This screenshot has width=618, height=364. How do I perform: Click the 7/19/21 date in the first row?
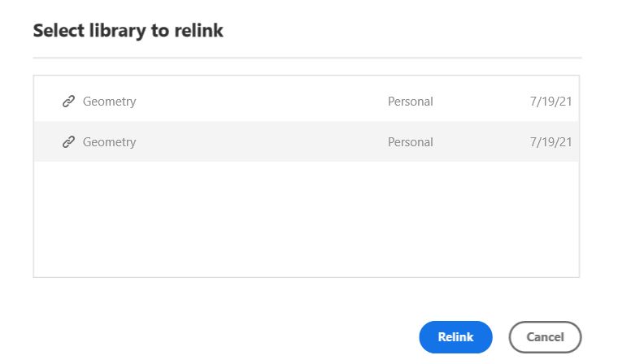(551, 102)
